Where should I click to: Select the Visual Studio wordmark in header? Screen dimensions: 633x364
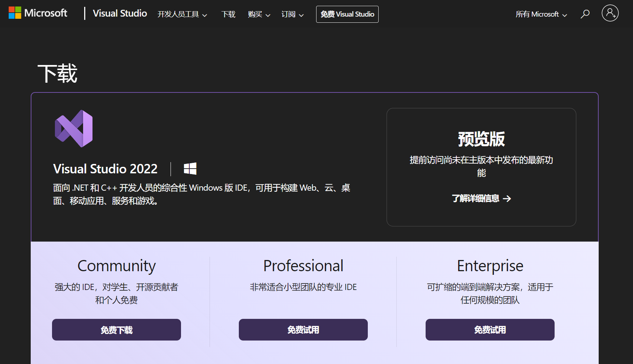tap(120, 13)
